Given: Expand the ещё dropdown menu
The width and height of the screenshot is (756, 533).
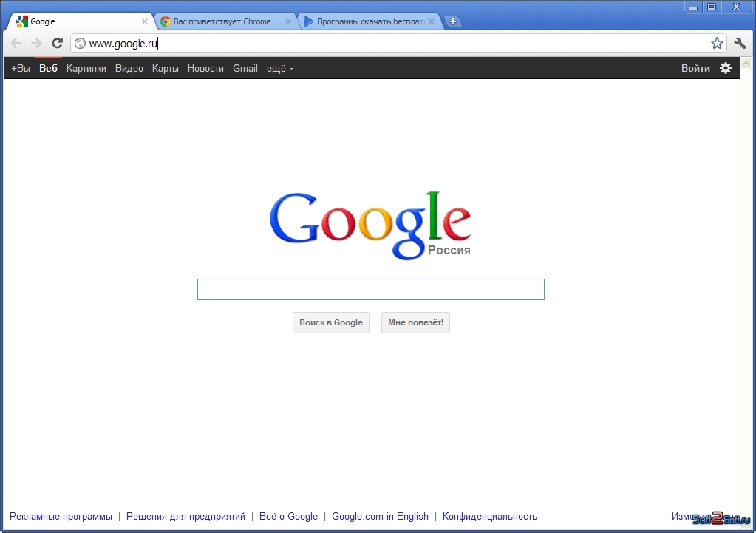Looking at the screenshot, I should pos(280,69).
